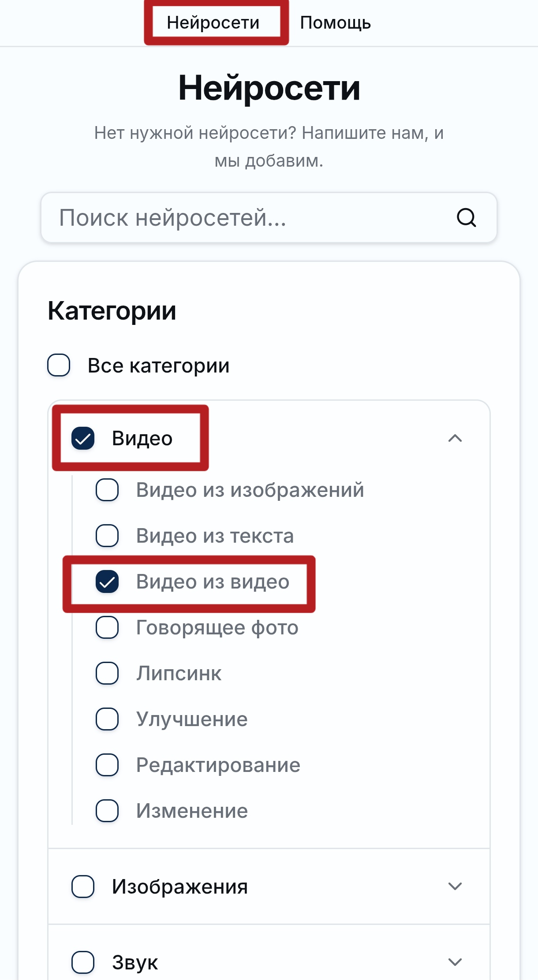
Task: Check the Улучшение subcategory box
Action: click(107, 719)
